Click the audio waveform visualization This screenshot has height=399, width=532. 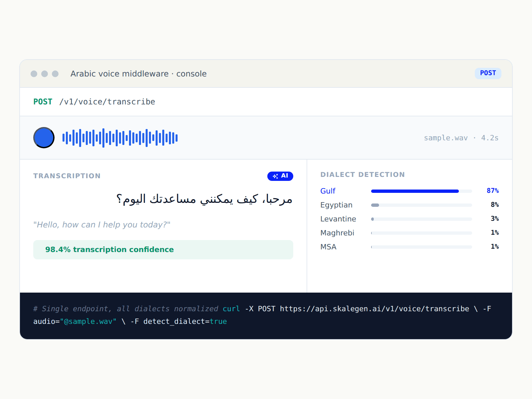[x=120, y=138]
